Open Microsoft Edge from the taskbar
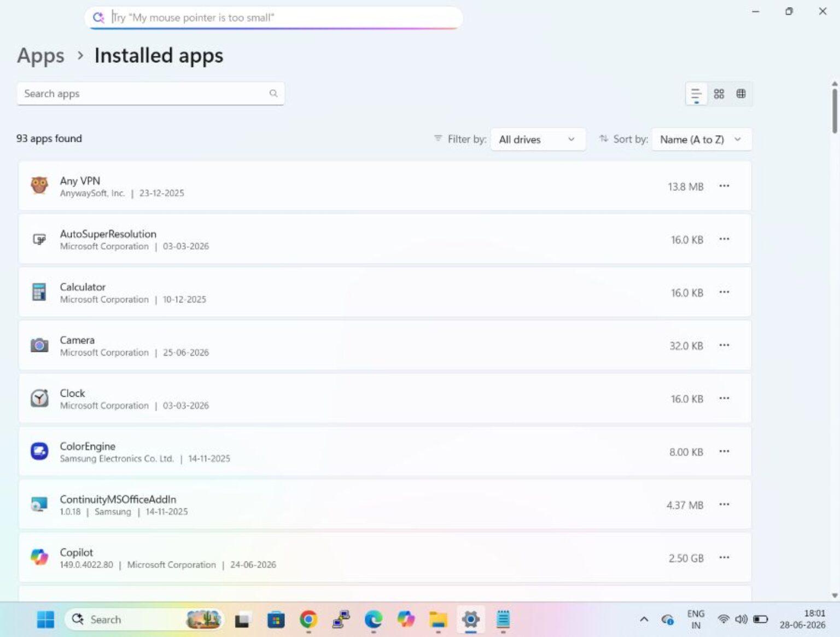 pos(374,619)
